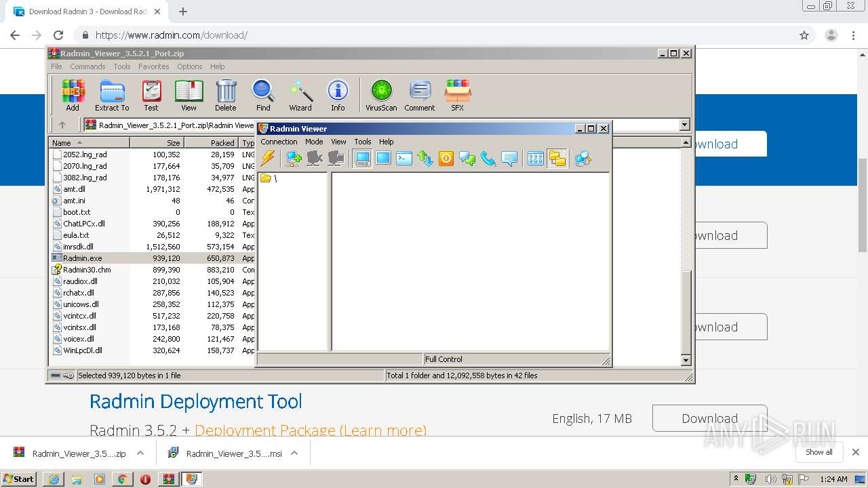The height and width of the screenshot is (488, 868).
Task: Sort WinRAR list by Name column
Action: (x=89, y=142)
